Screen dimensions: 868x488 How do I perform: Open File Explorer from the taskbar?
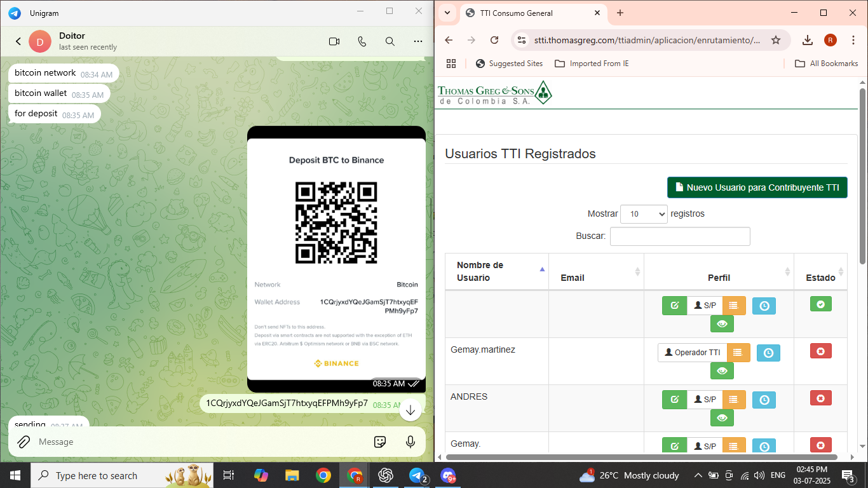pos(292,475)
